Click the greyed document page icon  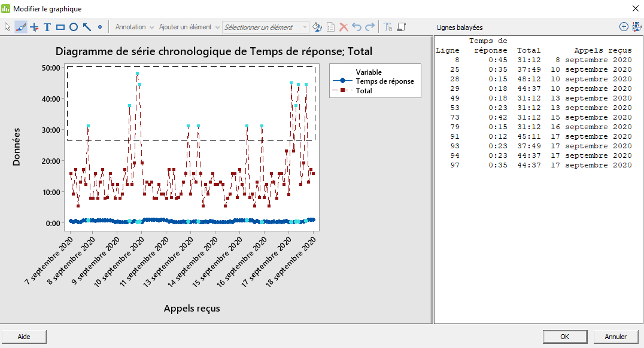tap(330, 27)
